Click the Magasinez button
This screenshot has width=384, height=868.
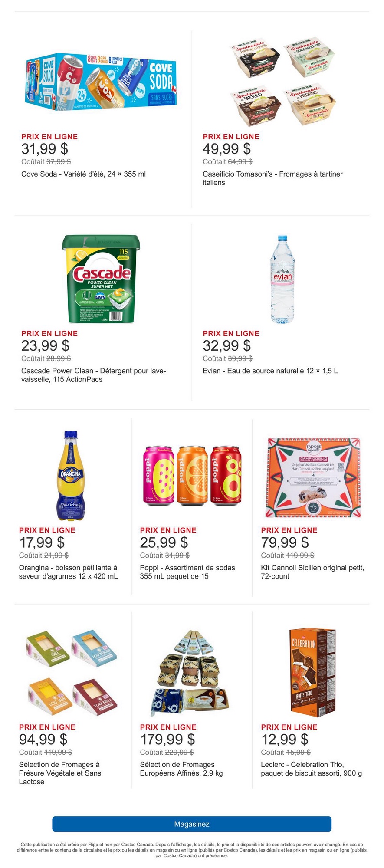(x=192, y=824)
